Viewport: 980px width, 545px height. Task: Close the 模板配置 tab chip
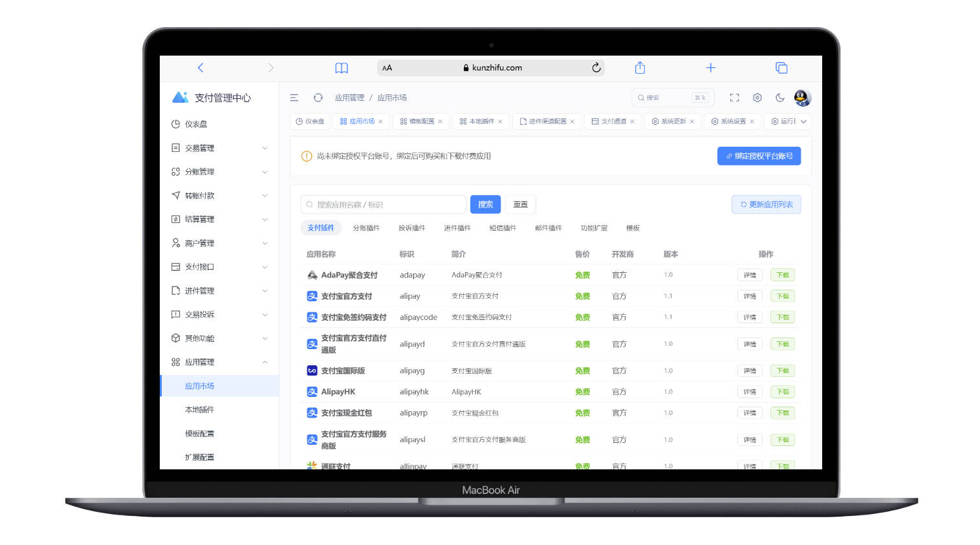(440, 121)
